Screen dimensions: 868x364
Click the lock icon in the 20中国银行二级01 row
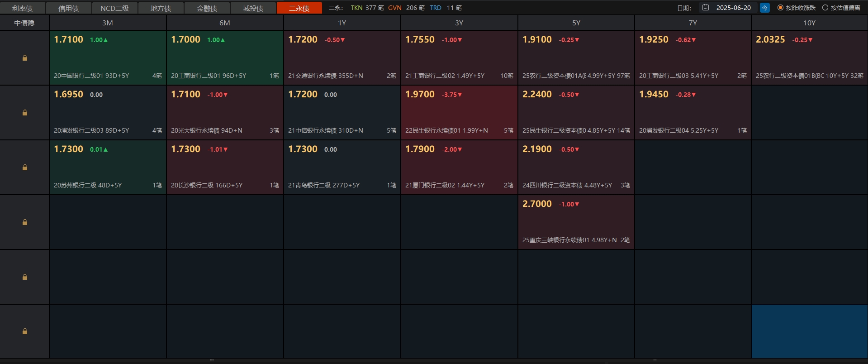(25, 58)
